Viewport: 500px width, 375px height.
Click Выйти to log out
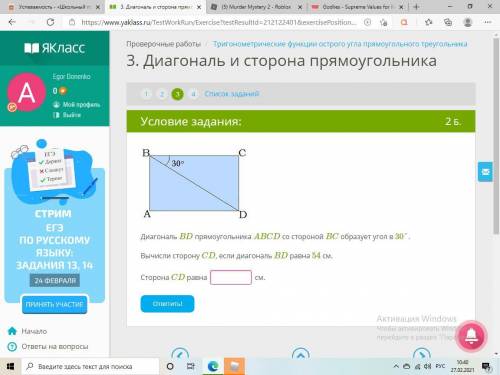(x=72, y=115)
